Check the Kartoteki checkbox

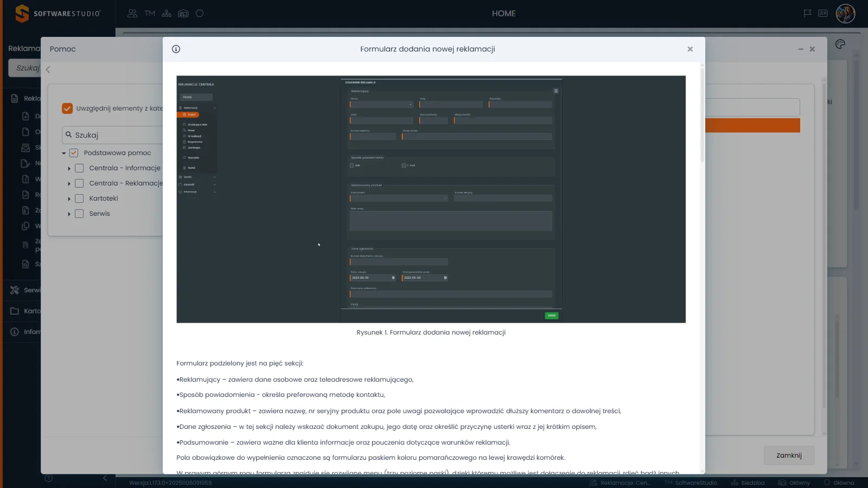[x=79, y=198]
